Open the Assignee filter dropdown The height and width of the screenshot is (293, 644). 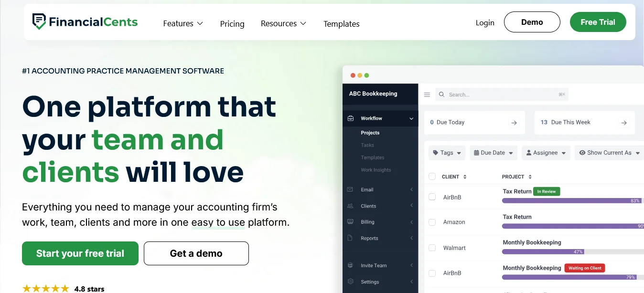click(546, 153)
